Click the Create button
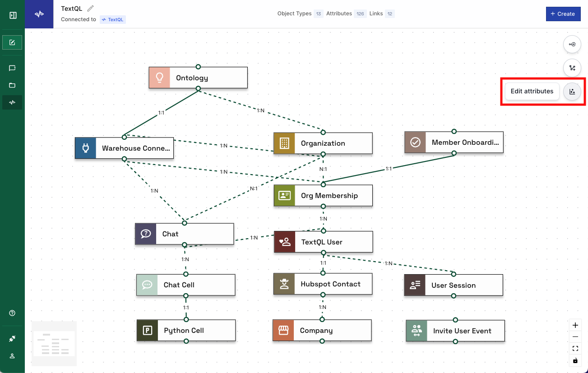588x373 pixels. pyautogui.click(x=563, y=14)
